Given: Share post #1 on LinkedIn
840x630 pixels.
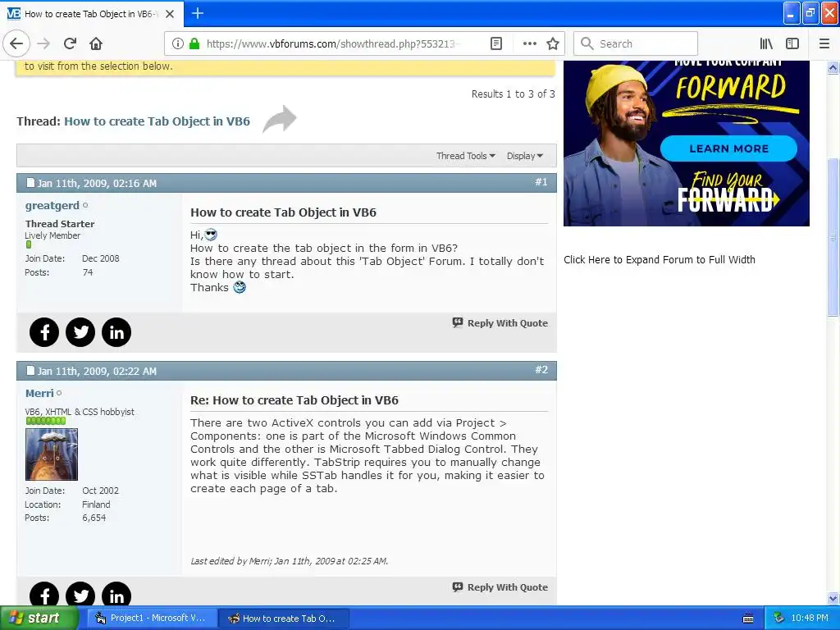Looking at the screenshot, I should click(116, 332).
